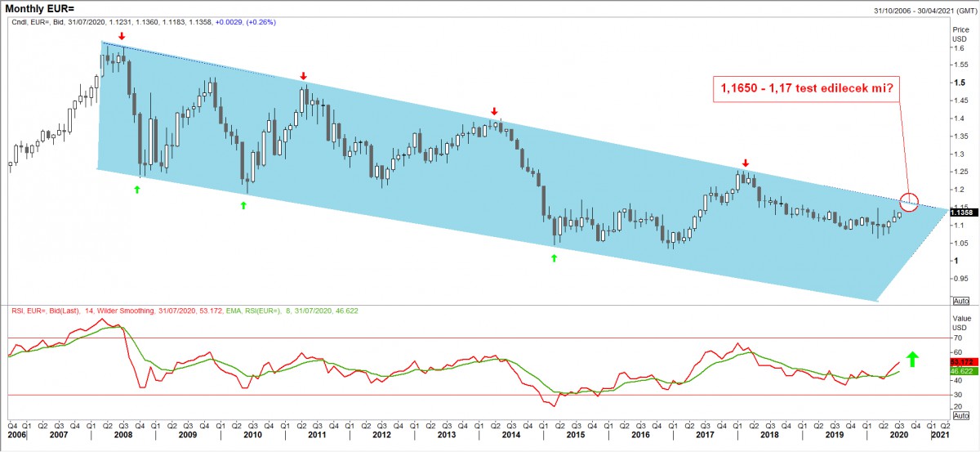The height and width of the screenshot is (452, 980).
Task: Click the Auto button on the price axis
Action: (x=962, y=300)
